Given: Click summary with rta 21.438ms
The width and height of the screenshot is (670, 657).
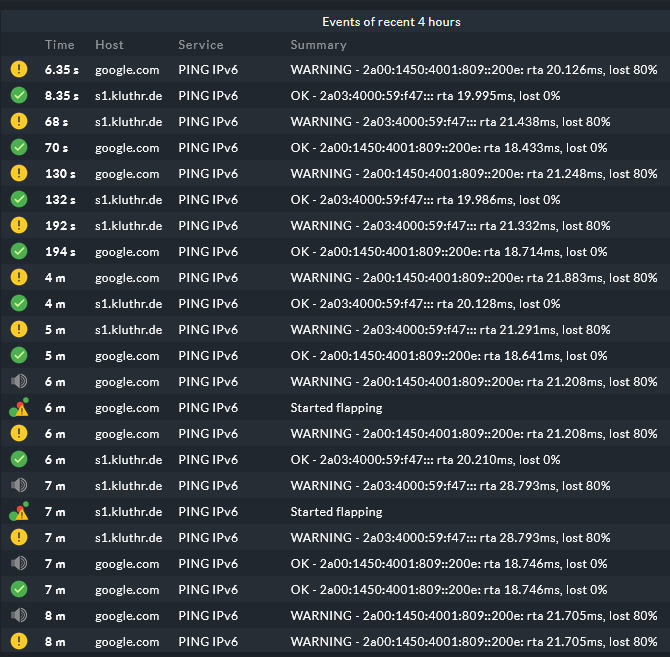Looking at the screenshot, I should pos(450,122).
